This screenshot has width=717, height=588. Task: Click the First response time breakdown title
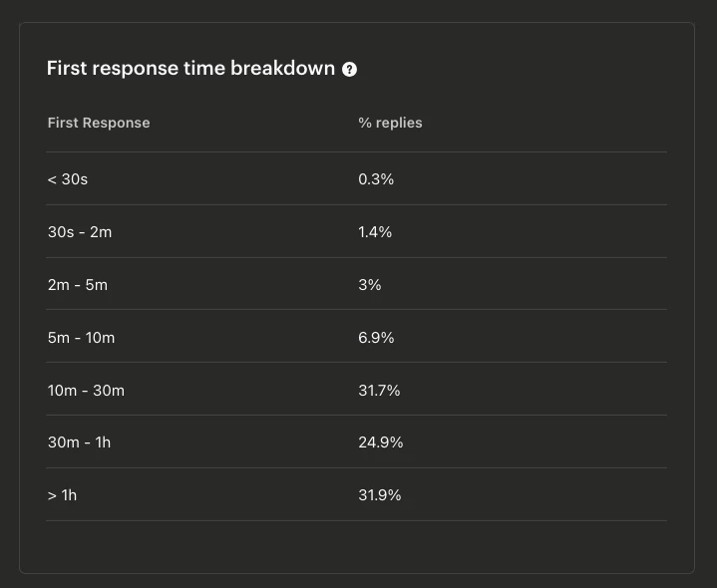(191, 69)
